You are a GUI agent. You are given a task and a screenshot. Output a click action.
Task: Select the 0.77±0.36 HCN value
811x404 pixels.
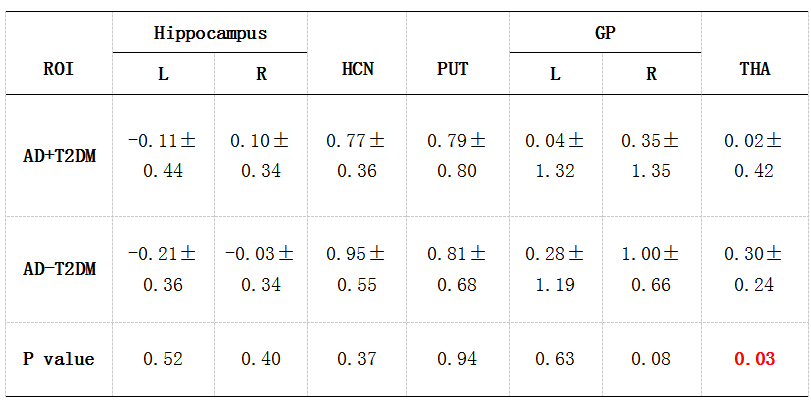click(357, 156)
